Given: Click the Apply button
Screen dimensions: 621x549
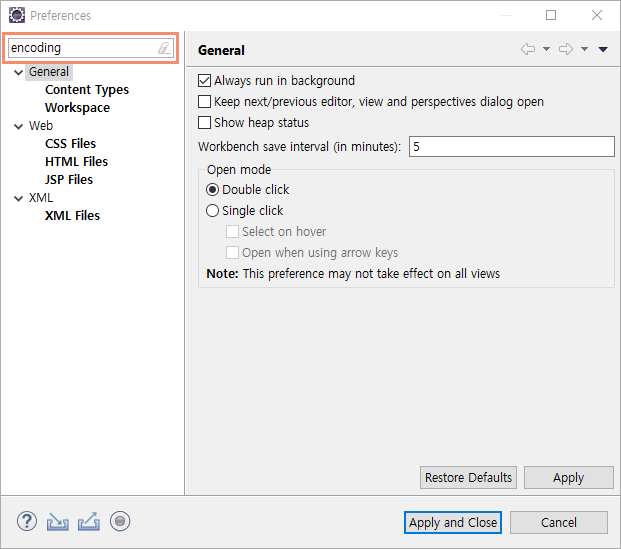Looking at the screenshot, I should (x=568, y=477).
